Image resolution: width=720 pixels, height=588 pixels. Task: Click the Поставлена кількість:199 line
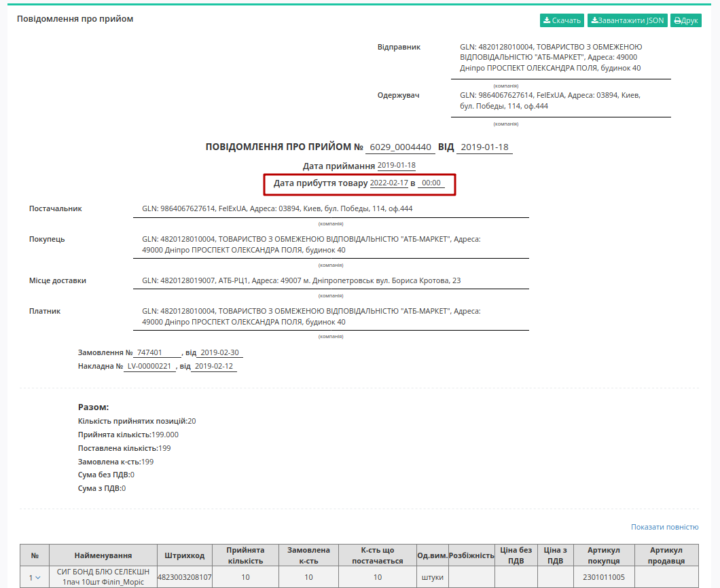pyautogui.click(x=124, y=448)
